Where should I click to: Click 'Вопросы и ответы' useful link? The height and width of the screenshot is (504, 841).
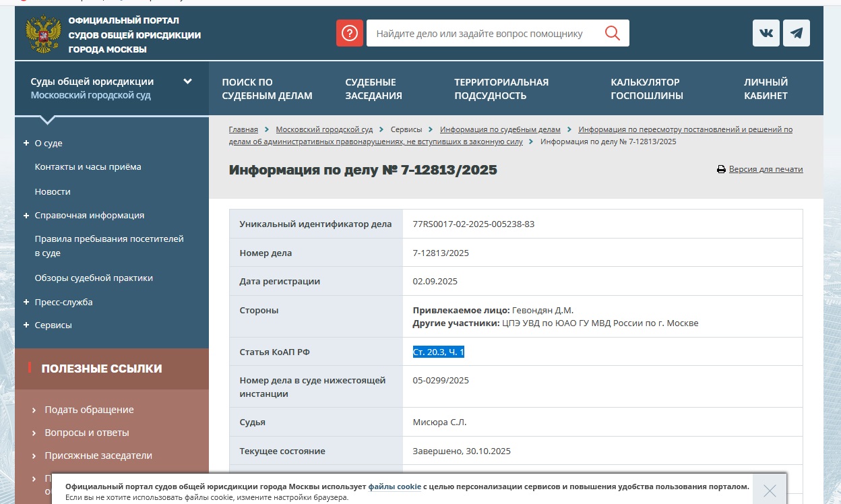[x=87, y=433]
